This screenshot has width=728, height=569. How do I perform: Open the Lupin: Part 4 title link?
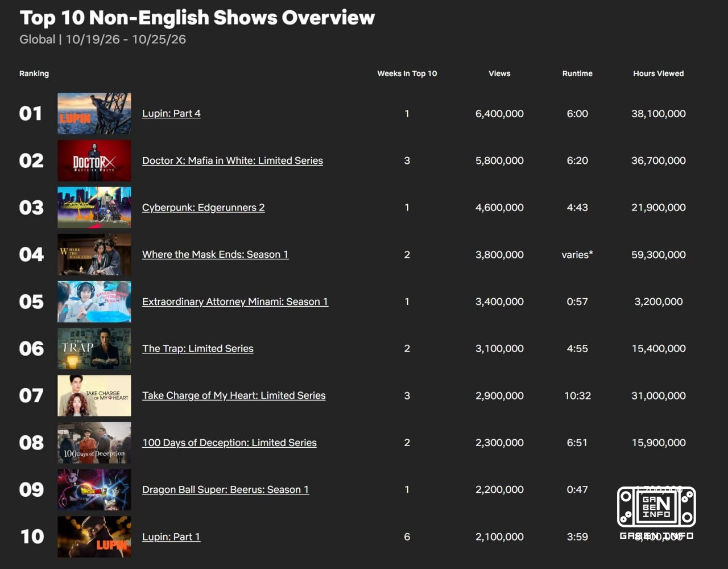171,113
